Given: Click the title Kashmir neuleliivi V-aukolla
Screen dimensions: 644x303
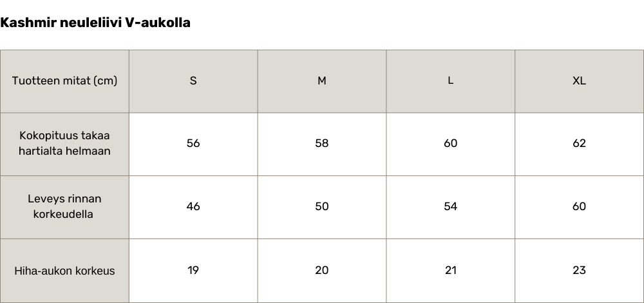Looking at the screenshot, I should (95, 23).
